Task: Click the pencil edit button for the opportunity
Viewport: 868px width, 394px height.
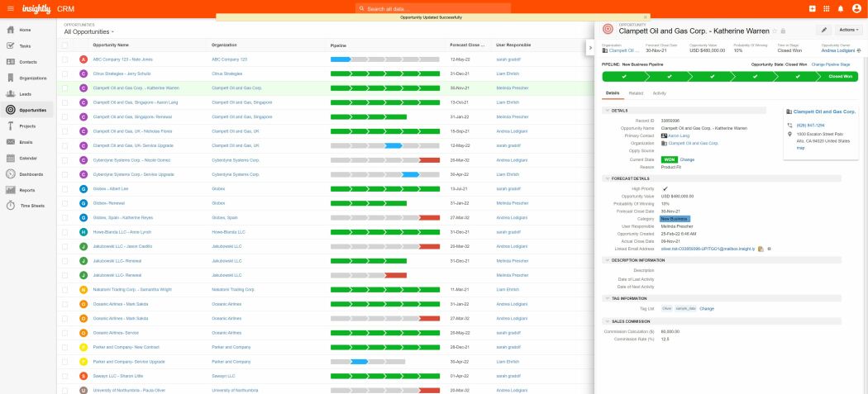Action: pos(824,30)
